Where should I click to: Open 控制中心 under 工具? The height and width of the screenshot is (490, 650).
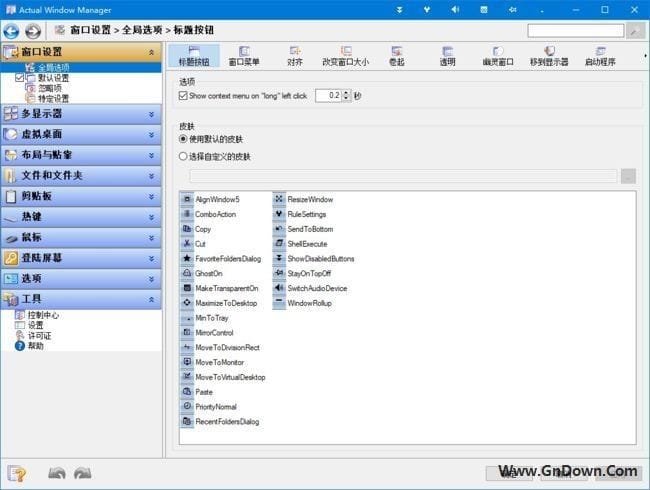pos(43,315)
